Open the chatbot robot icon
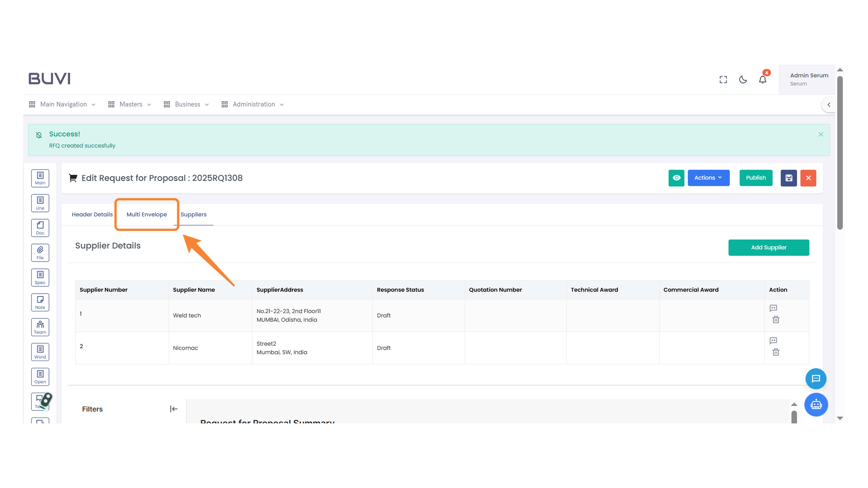Screen dimensions: 868x488 (816, 404)
